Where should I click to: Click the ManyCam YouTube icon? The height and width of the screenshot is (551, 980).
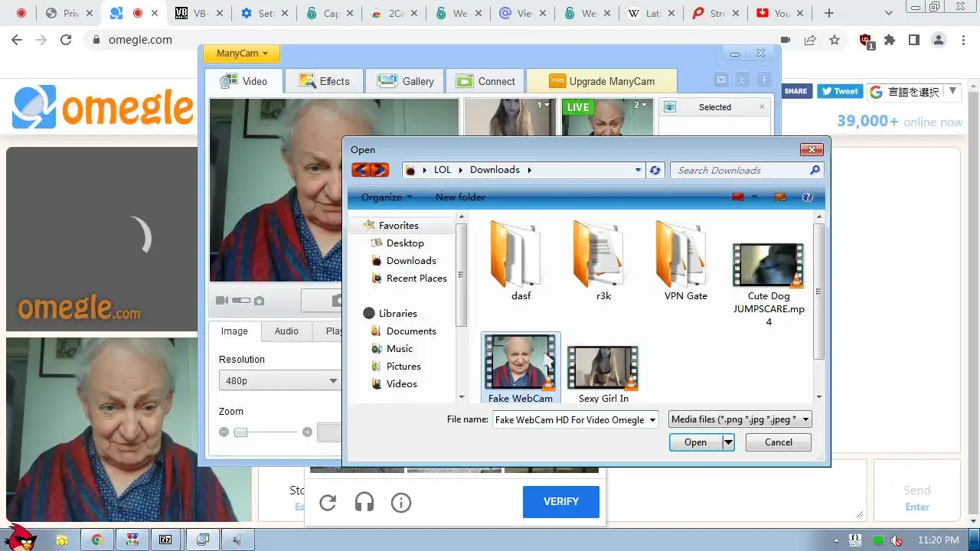[721, 80]
